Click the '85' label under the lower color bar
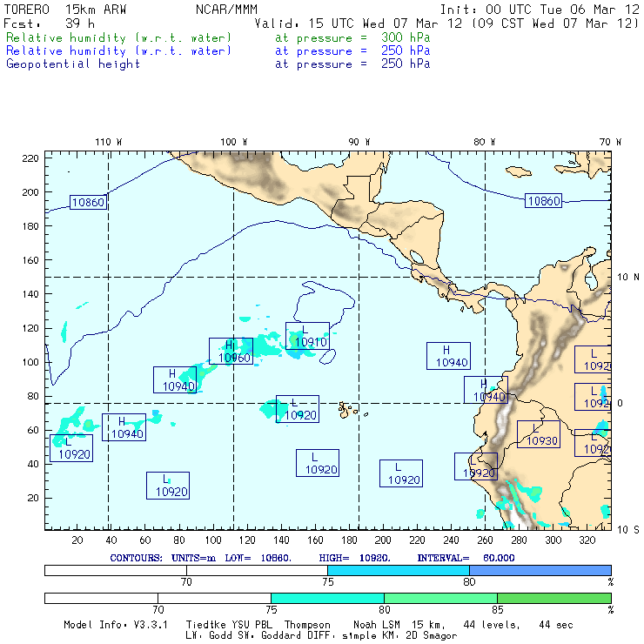 tap(498, 609)
